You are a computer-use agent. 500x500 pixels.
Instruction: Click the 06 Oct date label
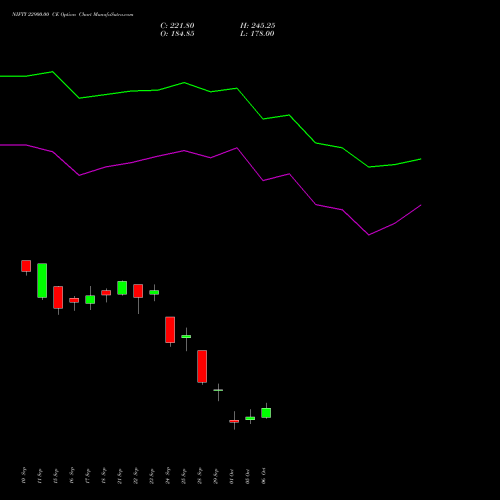click(264, 476)
